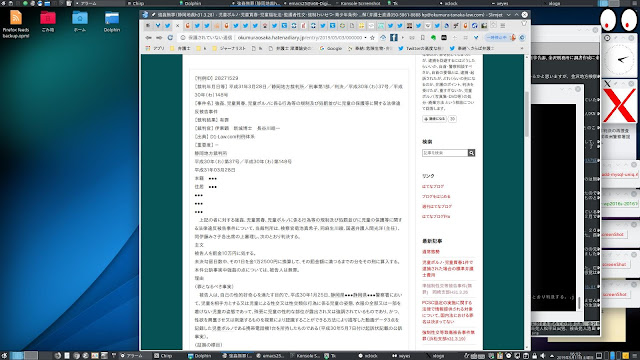Viewport: 640px width, 360px height.
Task: Open the ごみ箱 trash desktop icon
Action: pyautogui.click(x=48, y=22)
